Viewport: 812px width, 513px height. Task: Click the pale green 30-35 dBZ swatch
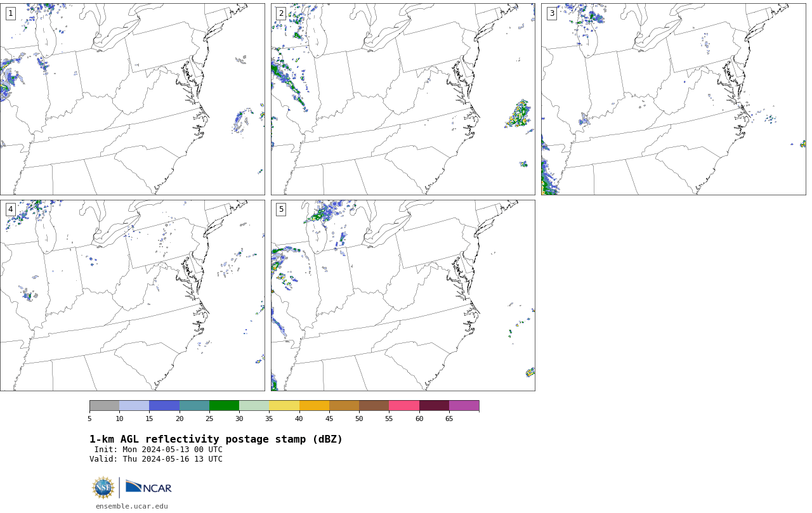(x=254, y=406)
